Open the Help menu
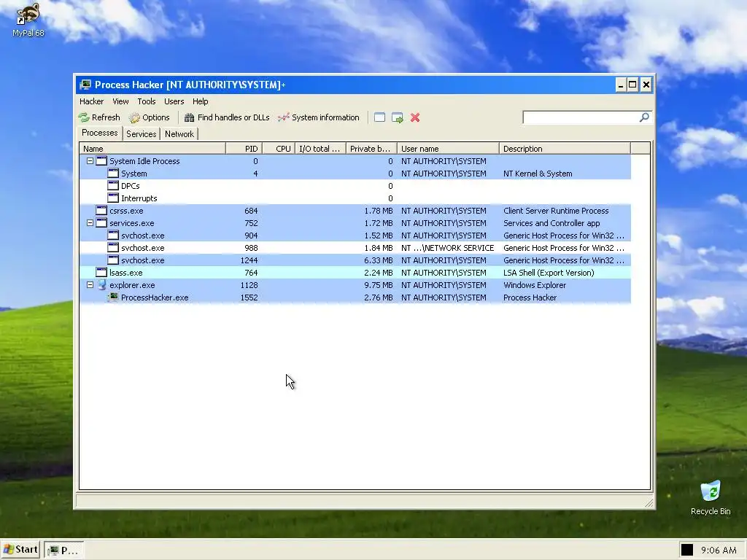This screenshot has height=560, width=747. (200, 101)
